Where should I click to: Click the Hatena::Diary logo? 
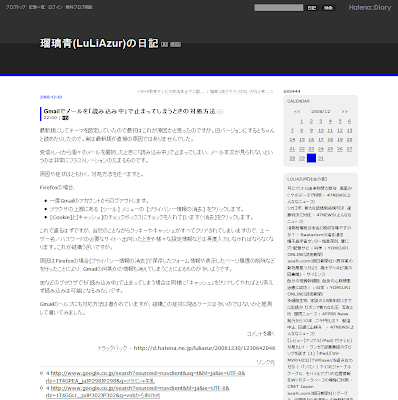pos(370,7)
